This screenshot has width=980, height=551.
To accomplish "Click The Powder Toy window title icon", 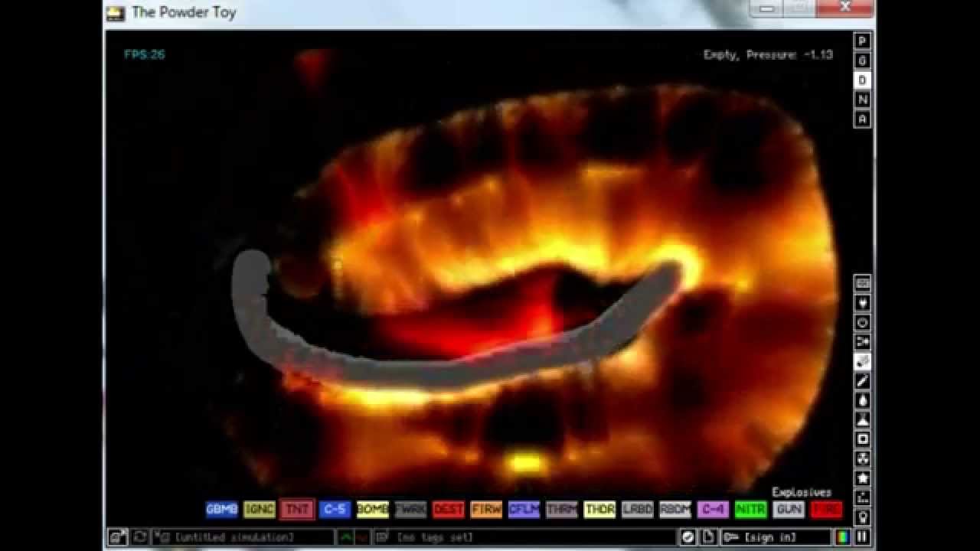I will [x=116, y=13].
